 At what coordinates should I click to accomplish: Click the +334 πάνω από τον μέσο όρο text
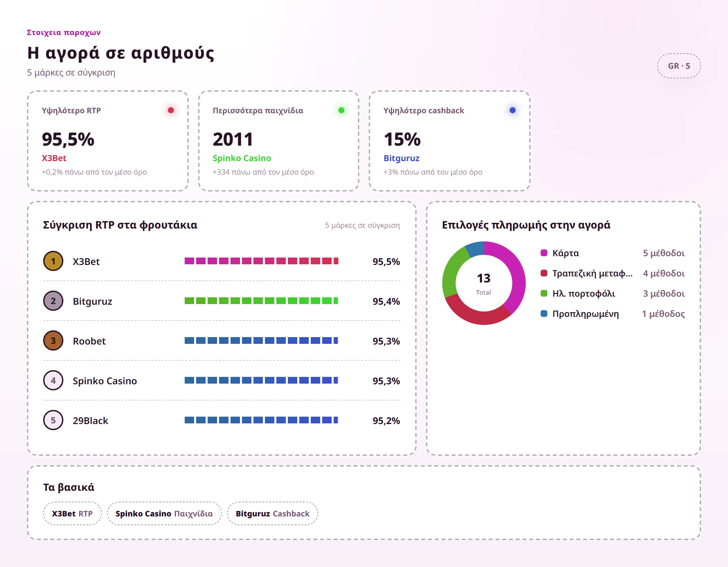click(x=263, y=172)
